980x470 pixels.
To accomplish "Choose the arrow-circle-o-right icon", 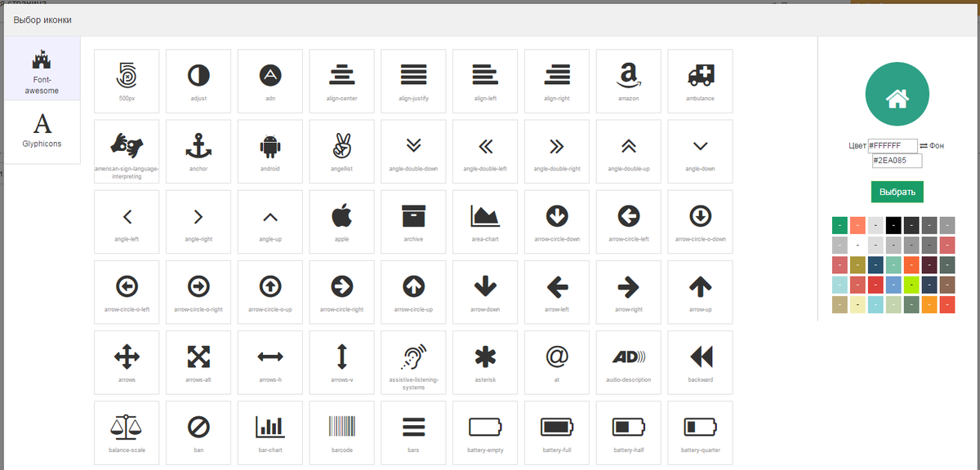I will click(x=198, y=292).
